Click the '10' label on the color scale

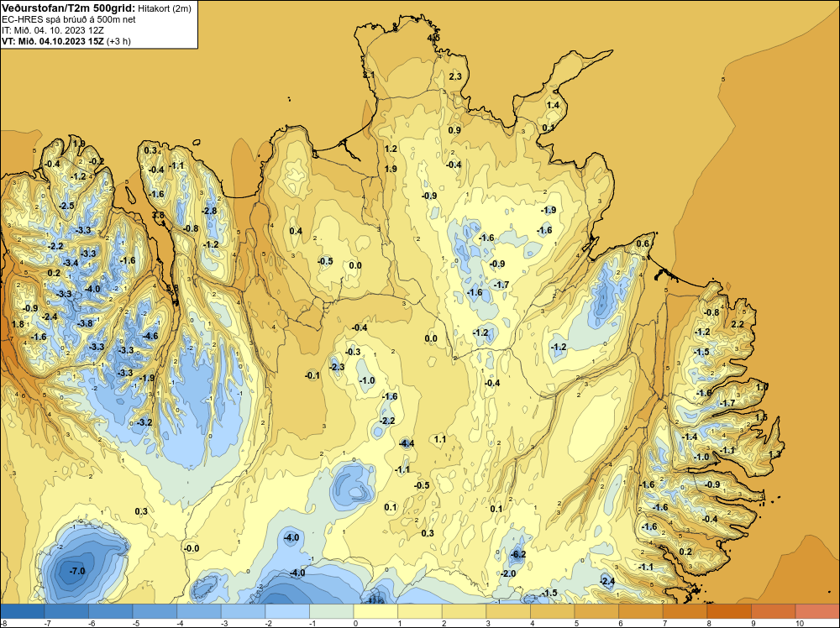click(x=800, y=623)
